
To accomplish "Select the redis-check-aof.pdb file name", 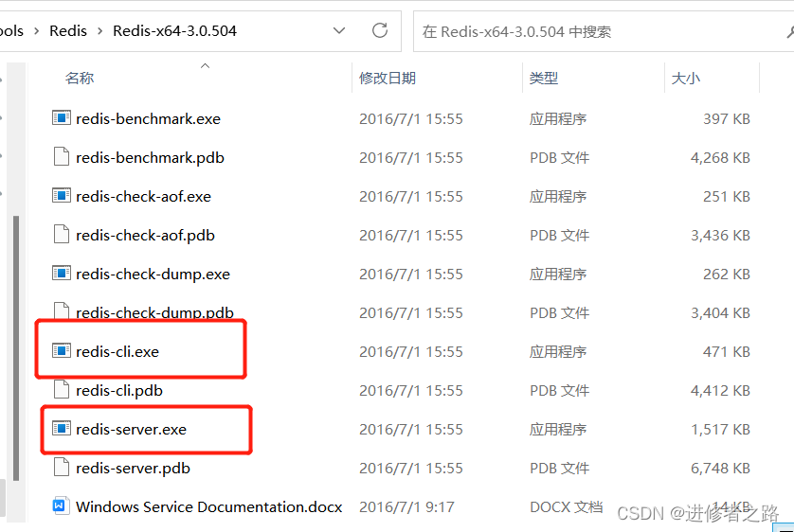I will 145,235.
